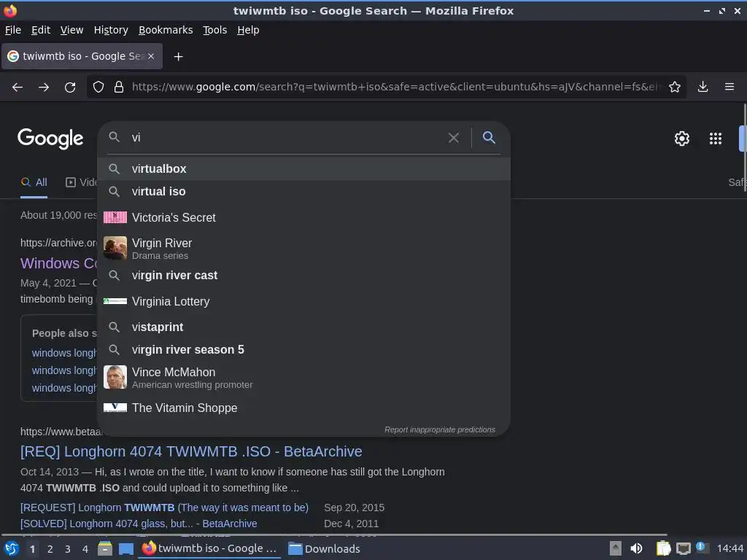This screenshot has width=747, height=560.
Task: Open the Longhorn 4074 TWIWMTB BetaArchive result
Action: pos(191,451)
